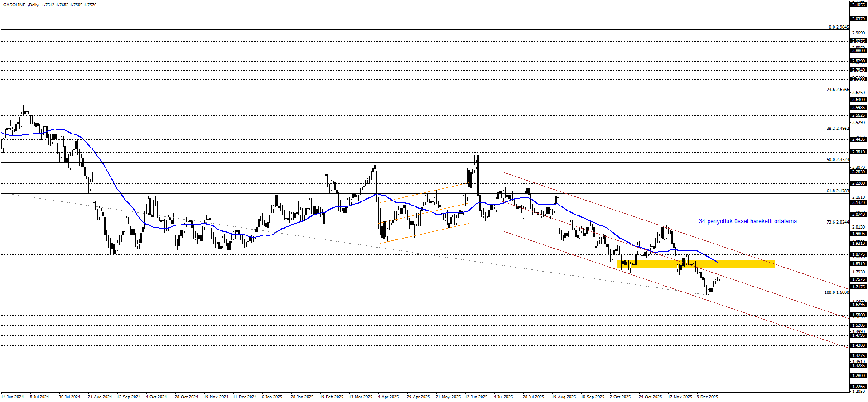Click the 12 Jun 2025 date label

tap(476, 397)
